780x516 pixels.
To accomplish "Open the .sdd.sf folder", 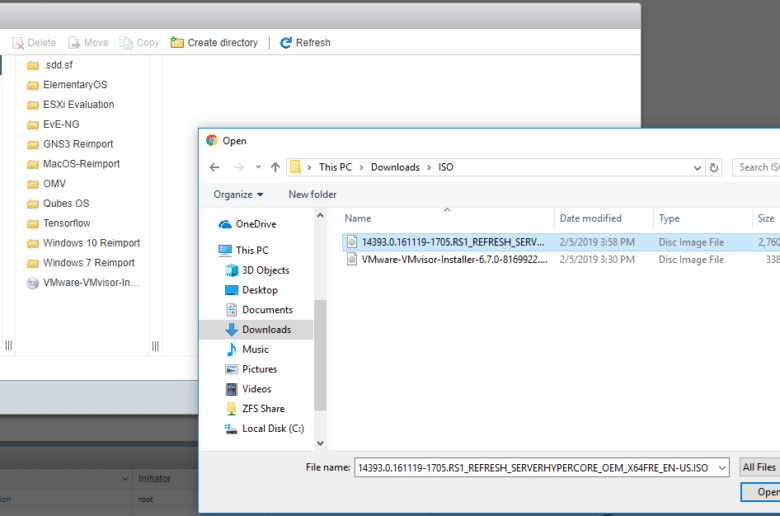I will coord(50,65).
